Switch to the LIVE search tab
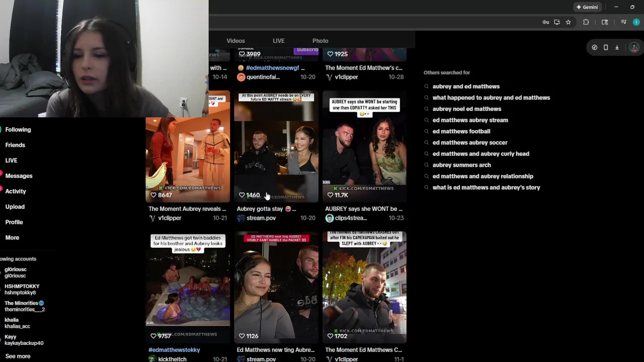Screen dimensions: 644x362 (278, 41)
